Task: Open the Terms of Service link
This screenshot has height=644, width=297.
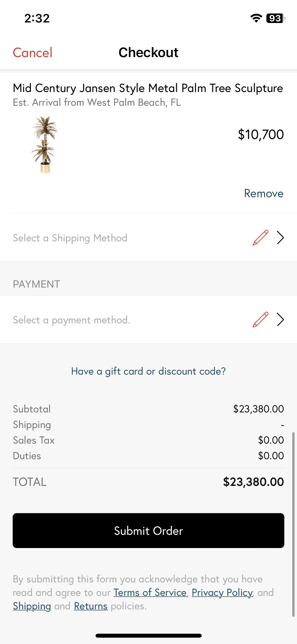Action: [150, 593]
